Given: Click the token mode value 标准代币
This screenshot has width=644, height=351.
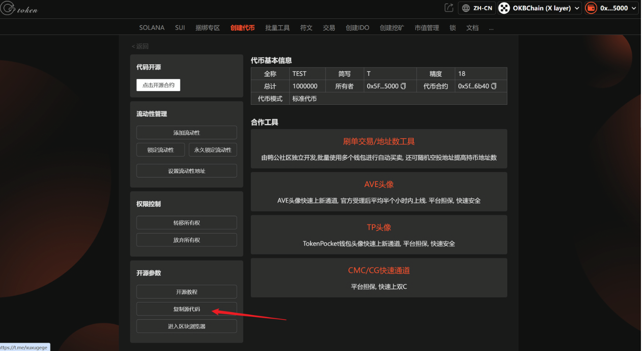Looking at the screenshot, I should (304, 99).
